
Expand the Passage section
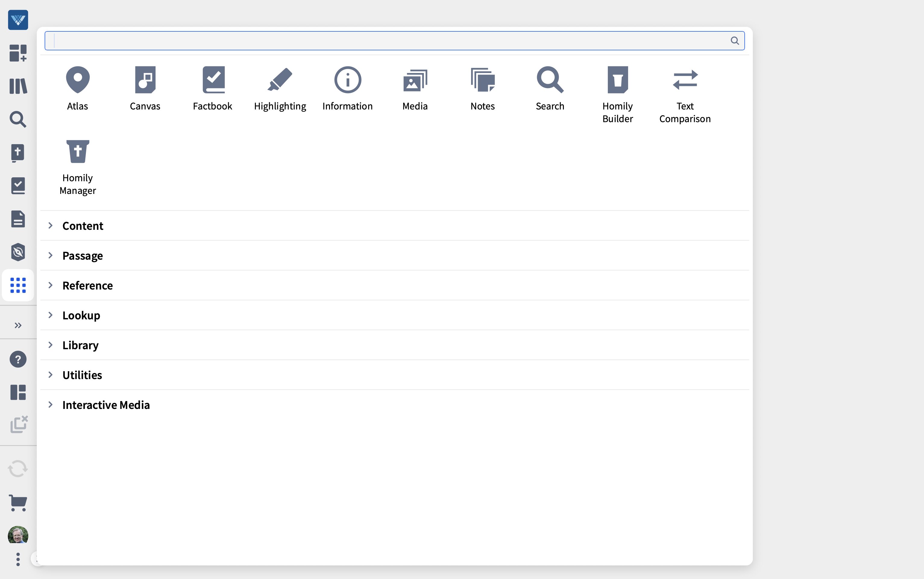82,255
